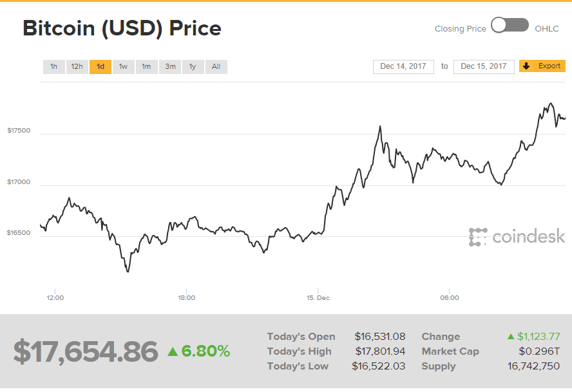The width and height of the screenshot is (572, 392).
Task: Show the 1m price range
Action: [146, 67]
